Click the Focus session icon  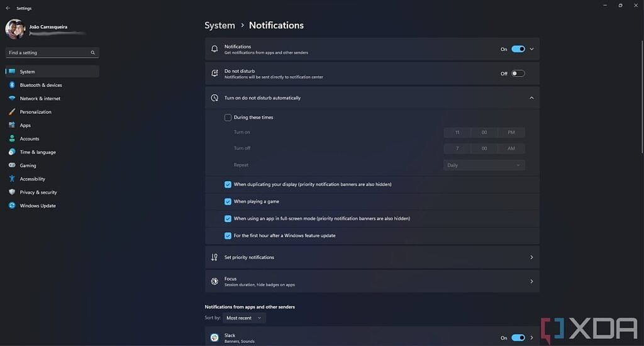[x=214, y=281]
